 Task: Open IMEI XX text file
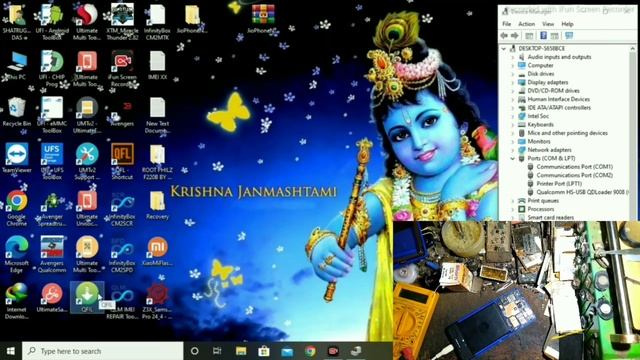coord(157,65)
